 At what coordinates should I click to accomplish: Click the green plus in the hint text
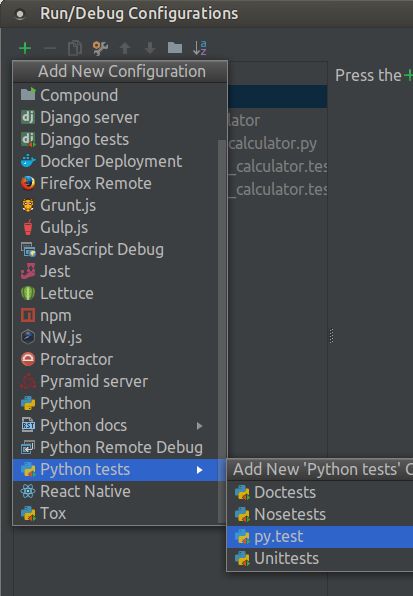click(408, 75)
